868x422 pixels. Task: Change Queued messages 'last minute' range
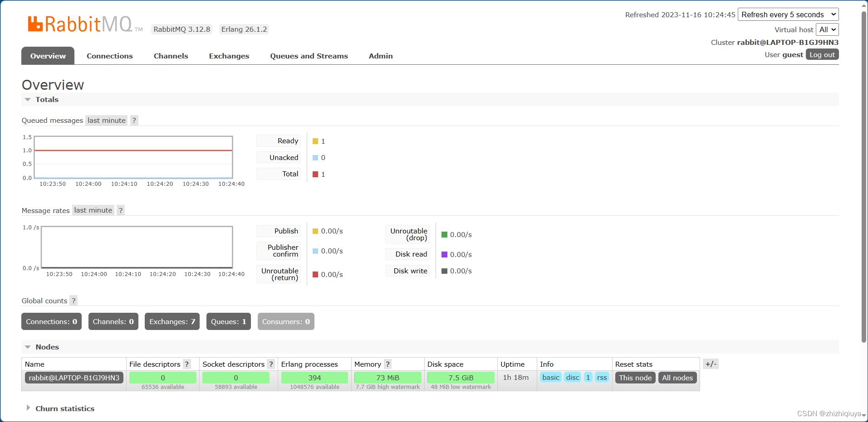107,121
